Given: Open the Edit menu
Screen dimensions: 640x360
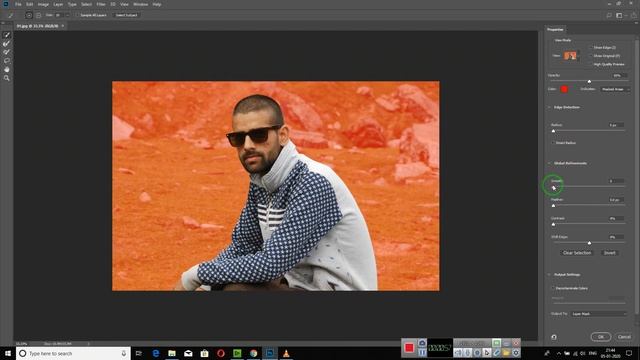Looking at the screenshot, I should (x=30, y=4).
